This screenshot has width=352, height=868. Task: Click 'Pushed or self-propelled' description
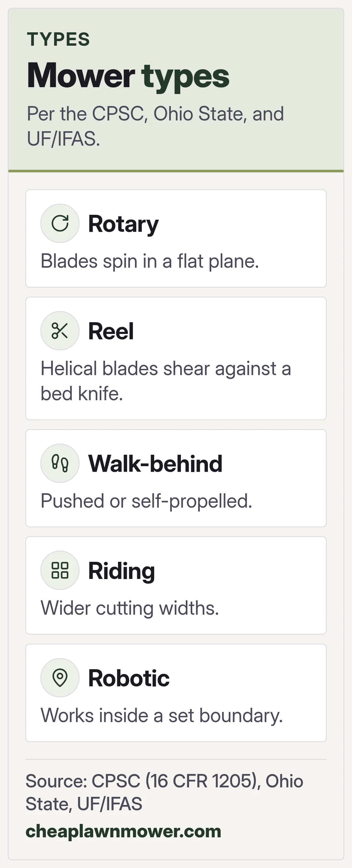[x=146, y=501]
